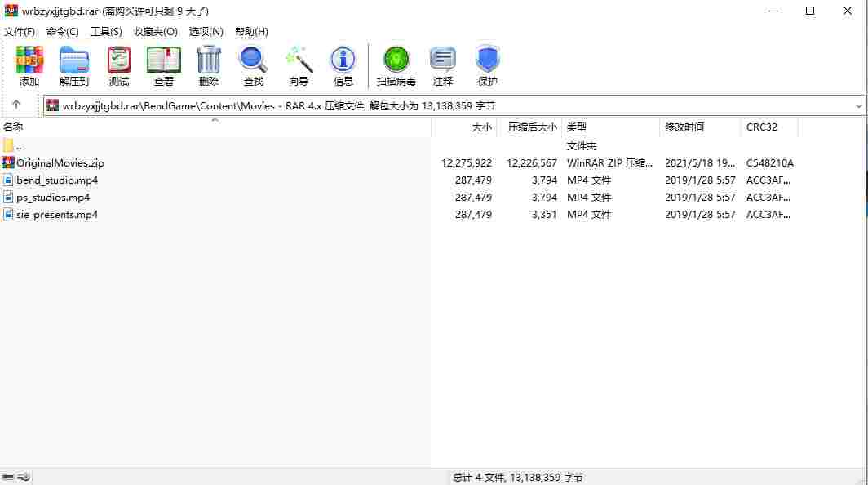Click the WinRAR title bar app icon
Screen dimensions: 868x485
(x=11, y=11)
